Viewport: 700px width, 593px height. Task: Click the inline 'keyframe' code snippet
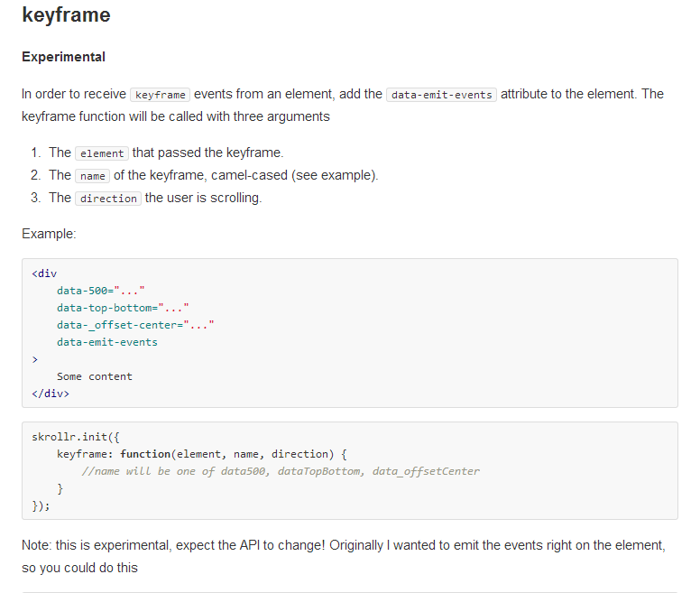[x=161, y=95]
